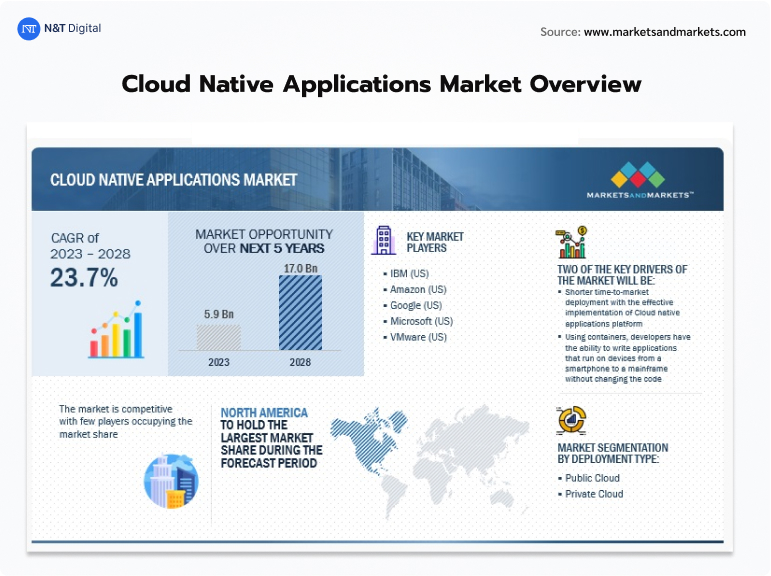Click the '17.0 Bn' value label

pyautogui.click(x=300, y=269)
